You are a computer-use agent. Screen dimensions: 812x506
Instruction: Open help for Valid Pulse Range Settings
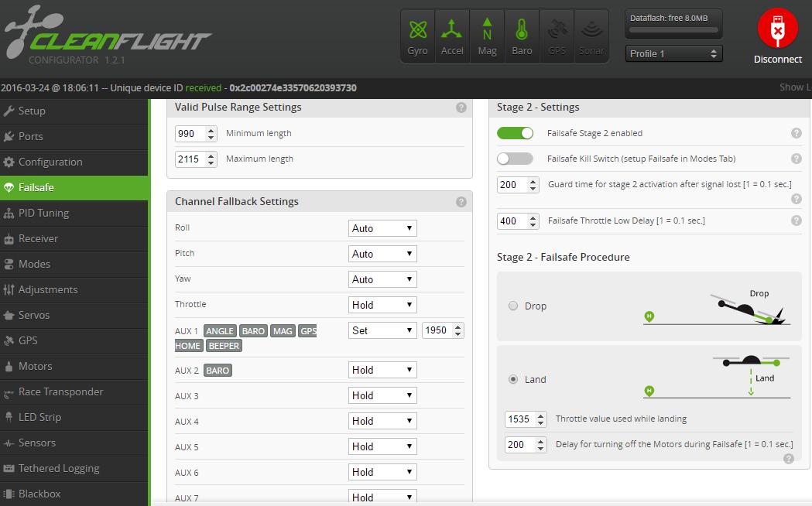pos(461,108)
